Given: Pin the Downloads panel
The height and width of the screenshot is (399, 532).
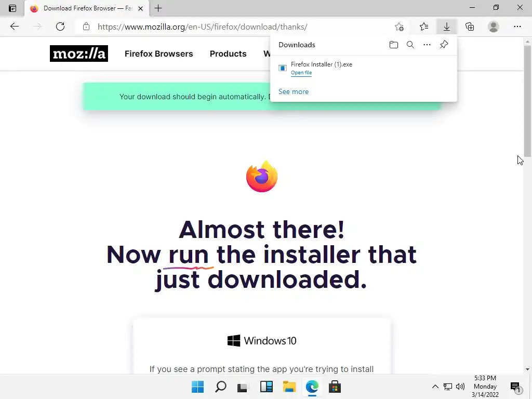Looking at the screenshot, I should pos(444,45).
